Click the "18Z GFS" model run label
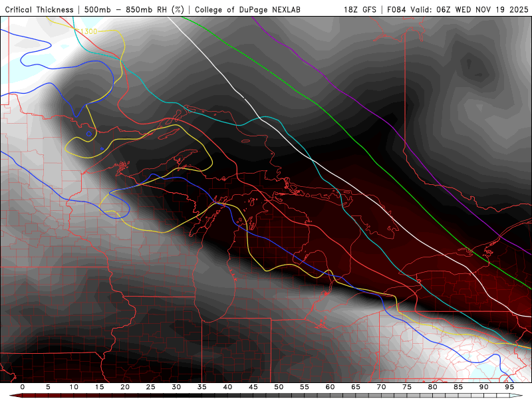The width and height of the screenshot is (532, 399). coord(360,9)
